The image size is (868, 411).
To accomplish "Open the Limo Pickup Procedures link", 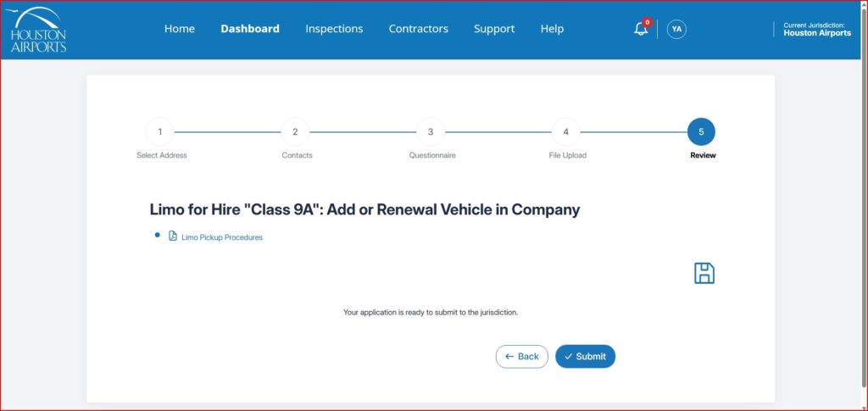I will pyautogui.click(x=222, y=237).
